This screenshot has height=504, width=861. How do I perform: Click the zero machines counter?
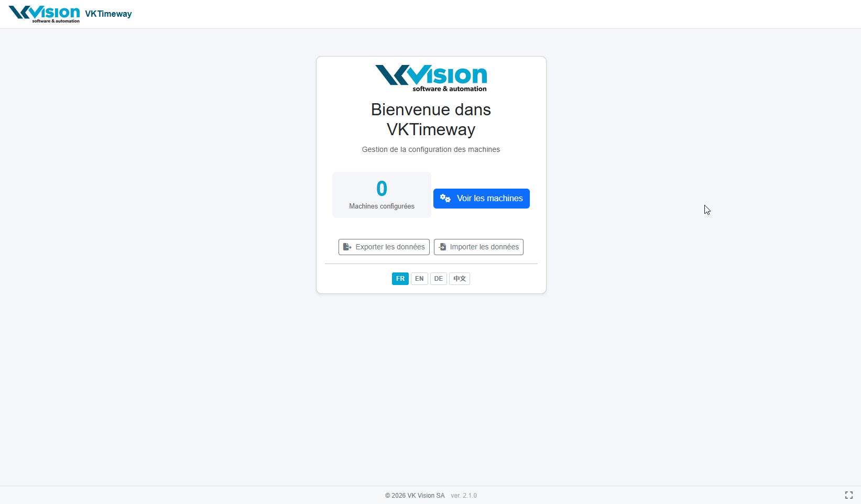tap(382, 189)
